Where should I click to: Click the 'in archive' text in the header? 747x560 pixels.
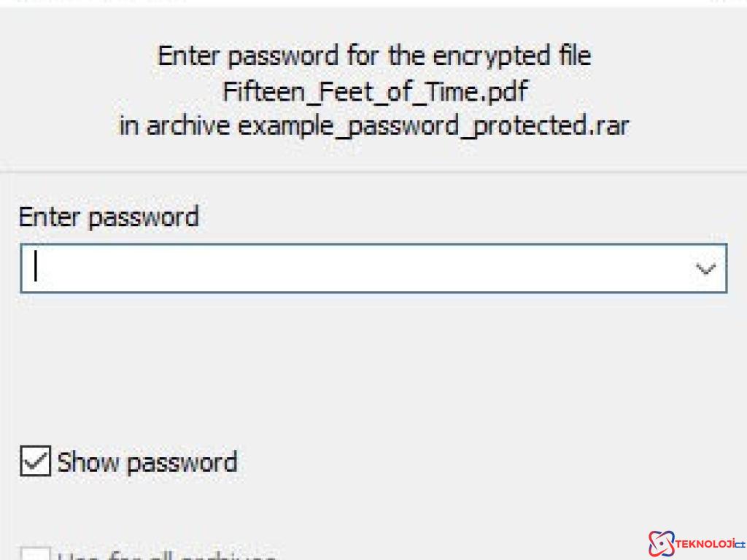click(175, 126)
